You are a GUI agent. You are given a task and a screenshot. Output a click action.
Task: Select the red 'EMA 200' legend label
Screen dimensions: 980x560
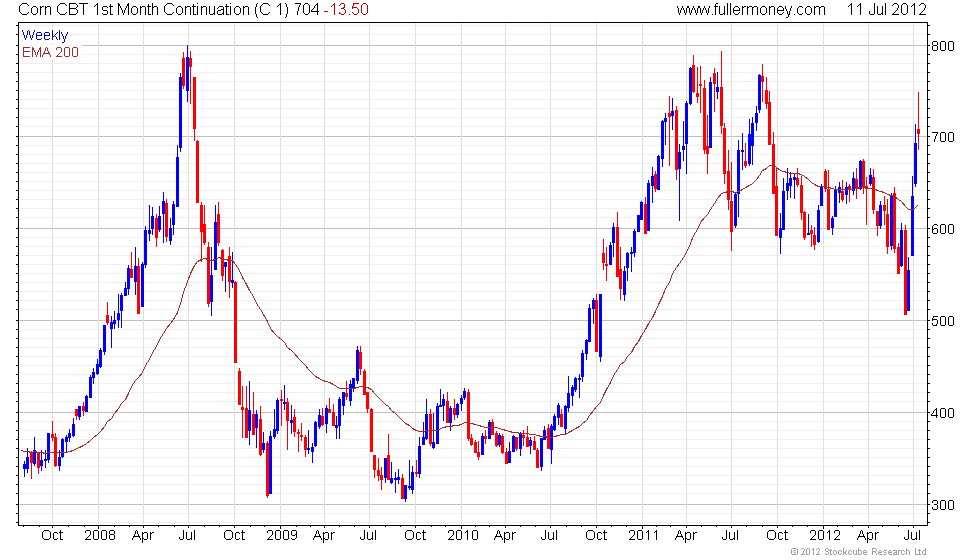click(51, 52)
